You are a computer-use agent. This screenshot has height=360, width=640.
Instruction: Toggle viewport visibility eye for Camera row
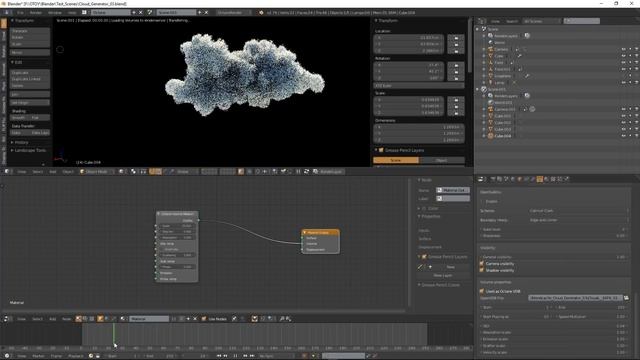click(x=623, y=49)
